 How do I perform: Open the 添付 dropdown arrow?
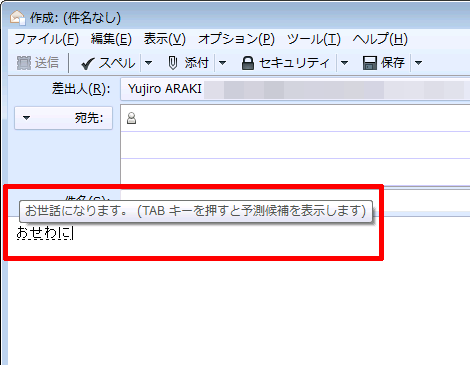coord(222,63)
